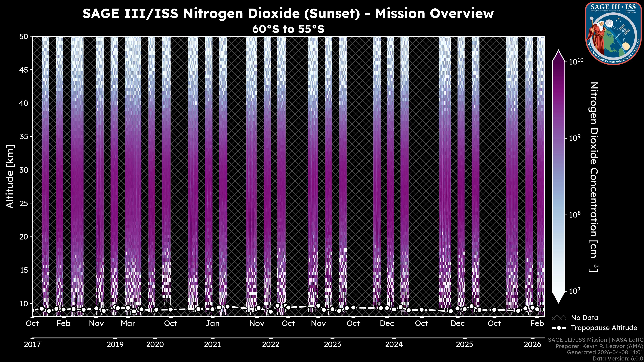This screenshot has width=644, height=362.
Task: Click the chart title text
Action: point(288,13)
